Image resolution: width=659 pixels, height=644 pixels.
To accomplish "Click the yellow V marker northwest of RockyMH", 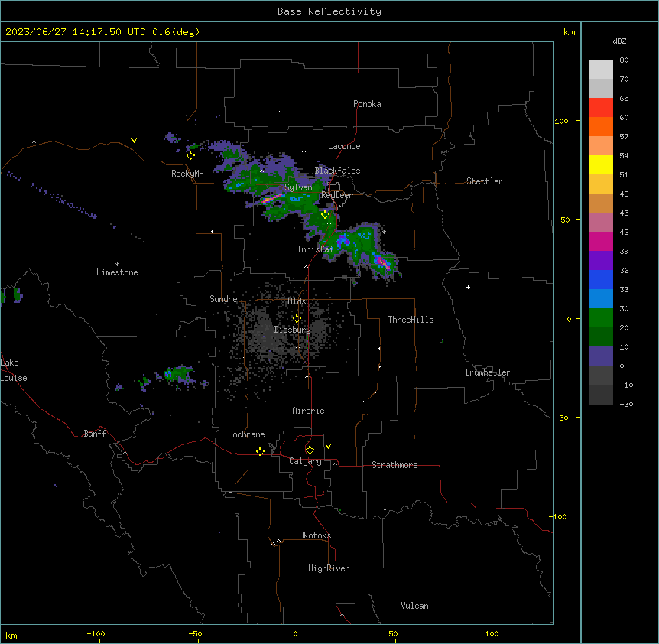I will click(x=134, y=141).
